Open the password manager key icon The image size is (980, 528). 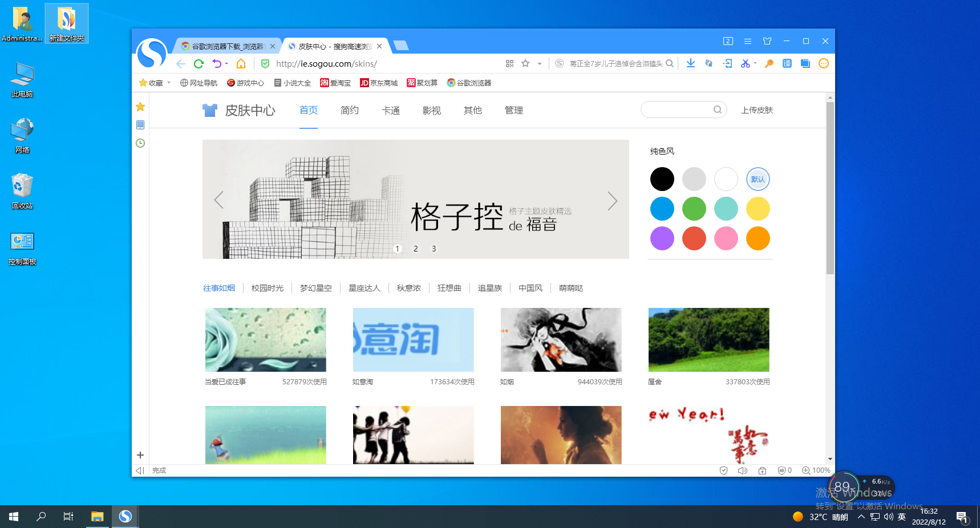(769, 63)
